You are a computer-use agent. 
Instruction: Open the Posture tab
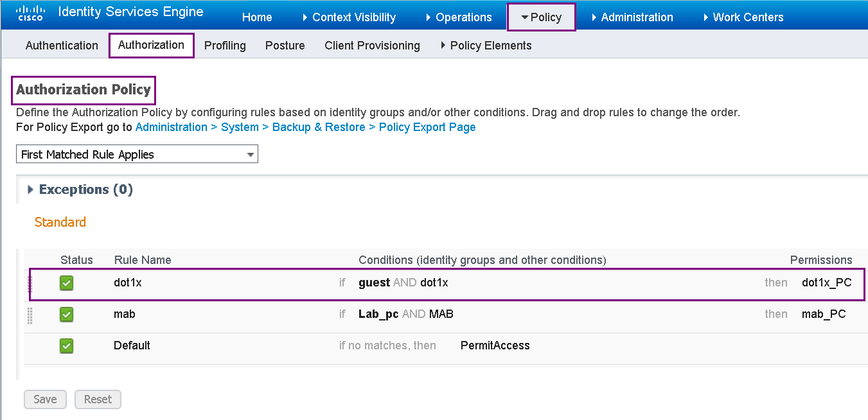coord(285,45)
